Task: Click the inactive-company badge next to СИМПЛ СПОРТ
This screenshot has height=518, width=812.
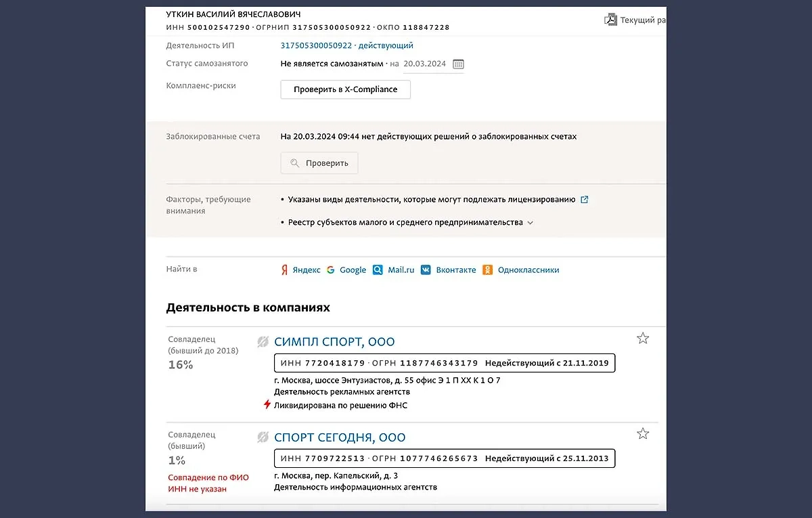Action: coord(263,341)
